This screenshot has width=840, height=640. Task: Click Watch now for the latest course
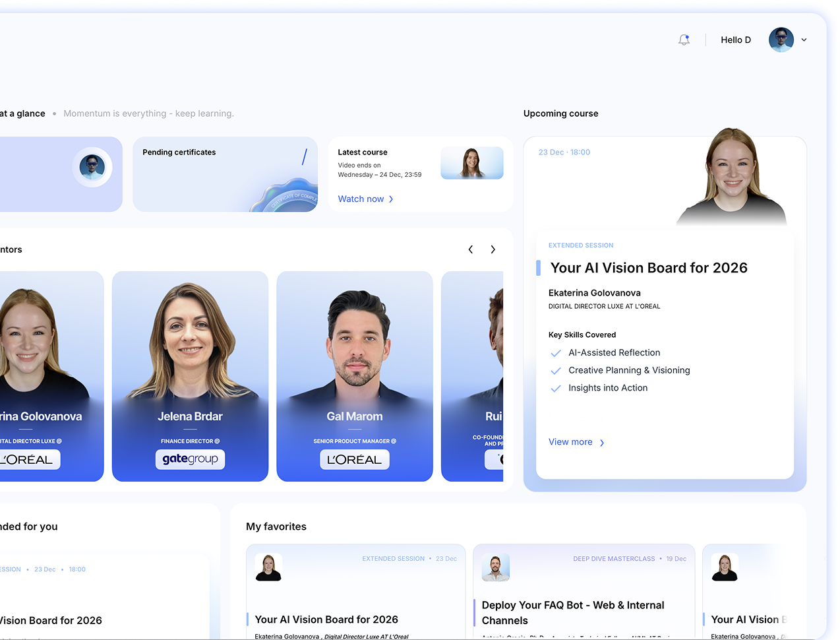(x=361, y=199)
